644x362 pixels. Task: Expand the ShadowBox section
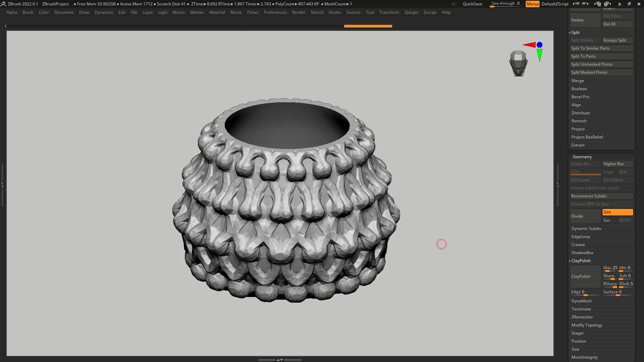(582, 253)
